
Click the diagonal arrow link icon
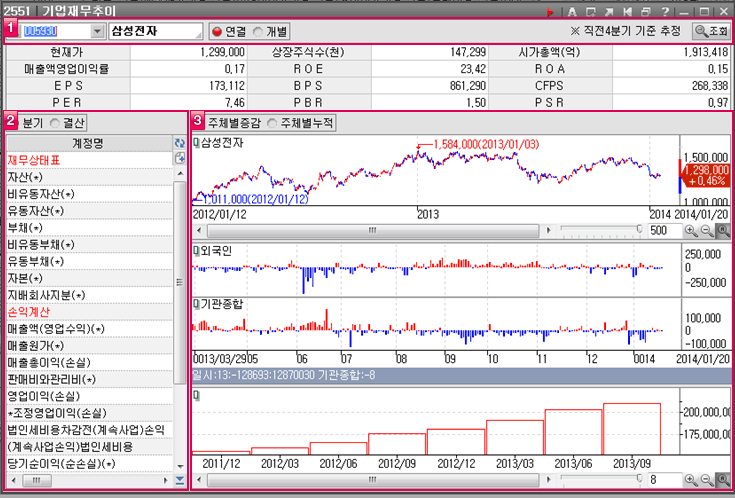[609, 12]
